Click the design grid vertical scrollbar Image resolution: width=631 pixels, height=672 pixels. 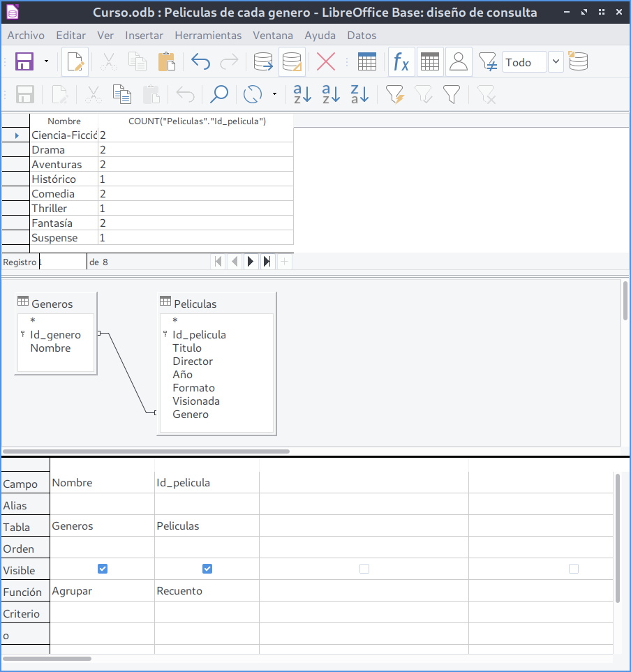617,538
